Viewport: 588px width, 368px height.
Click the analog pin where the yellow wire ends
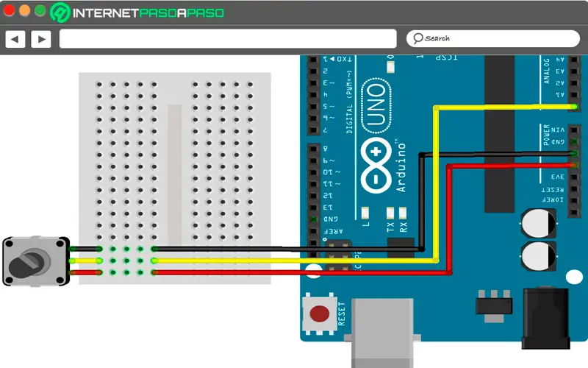(x=574, y=107)
